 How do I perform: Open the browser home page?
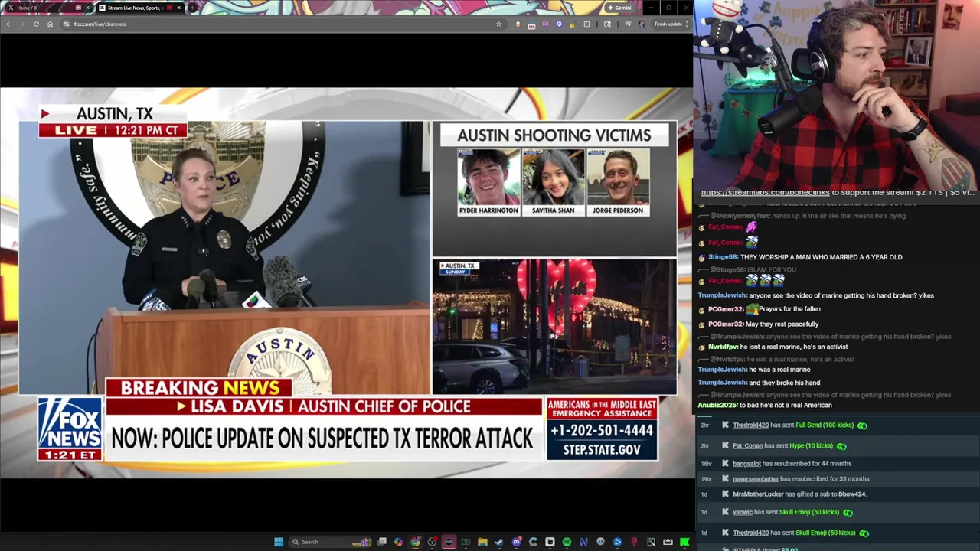click(x=50, y=24)
